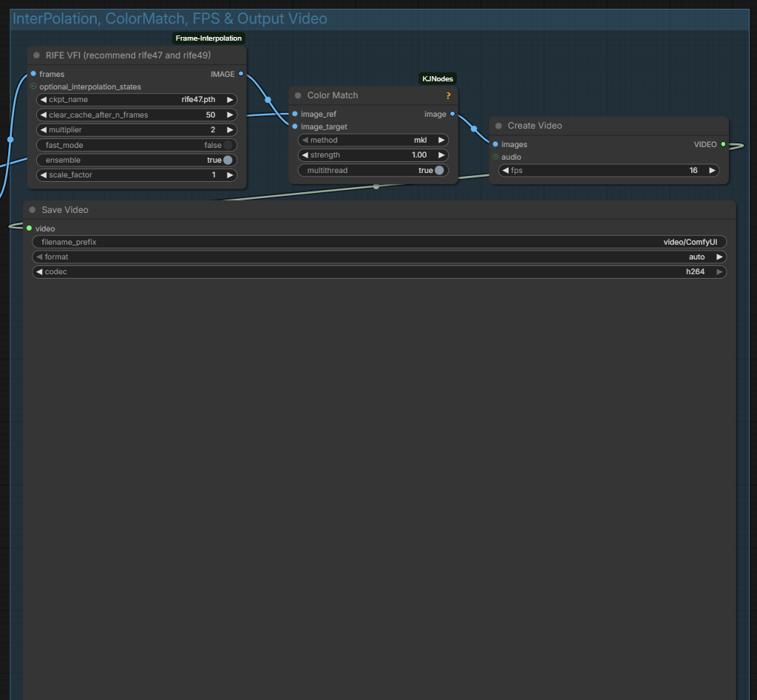Decrease clear_cache_after_n_frames value
This screenshot has width=757, height=700.
click(44, 115)
